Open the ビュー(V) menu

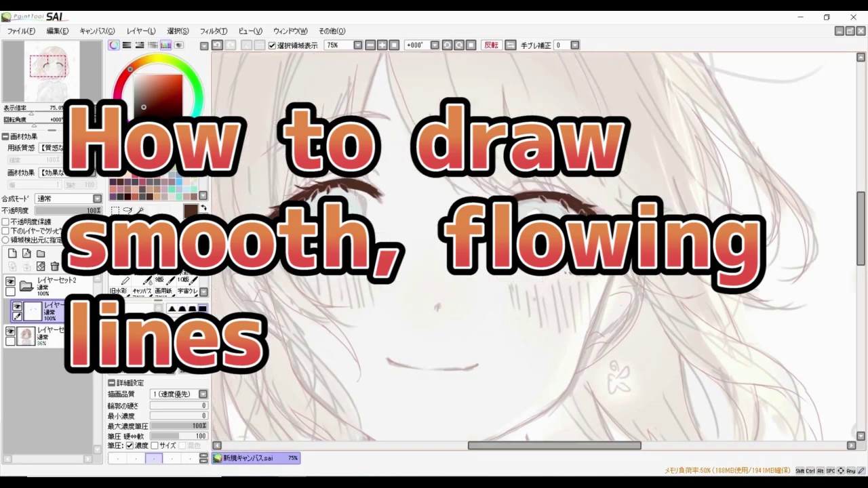pos(250,31)
